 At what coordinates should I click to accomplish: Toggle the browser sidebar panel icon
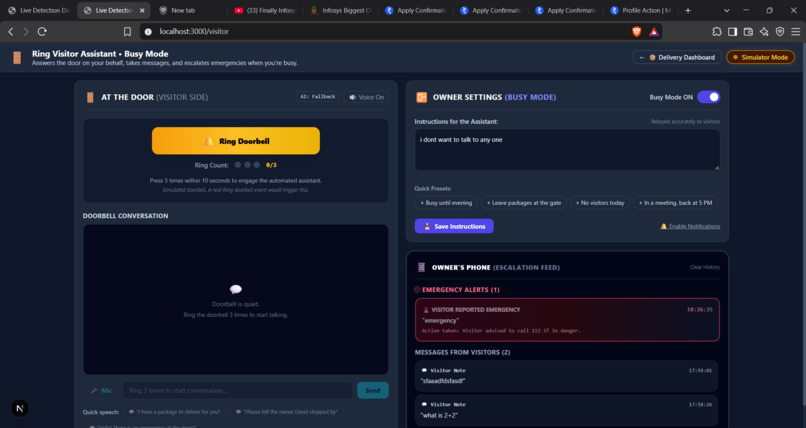[x=732, y=31]
